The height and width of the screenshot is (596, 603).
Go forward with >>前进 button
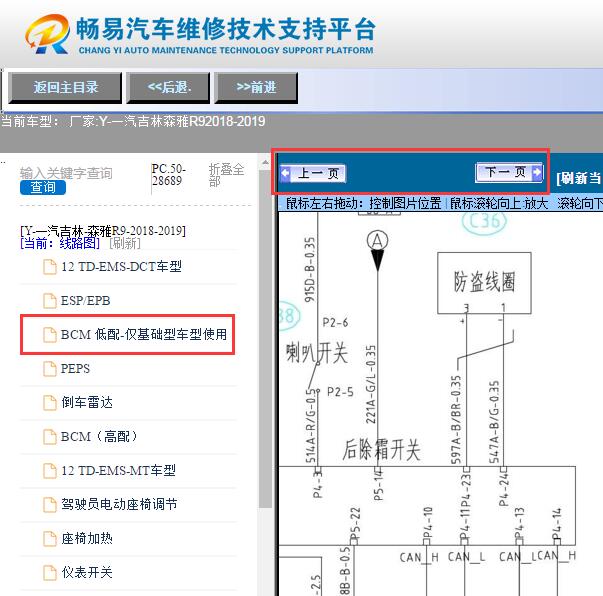click(256, 88)
